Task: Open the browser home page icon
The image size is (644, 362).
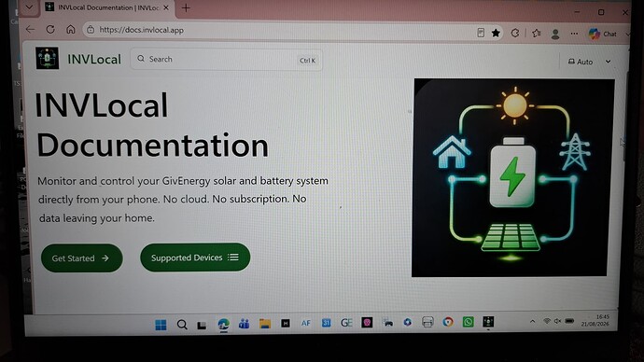Action: (x=71, y=30)
